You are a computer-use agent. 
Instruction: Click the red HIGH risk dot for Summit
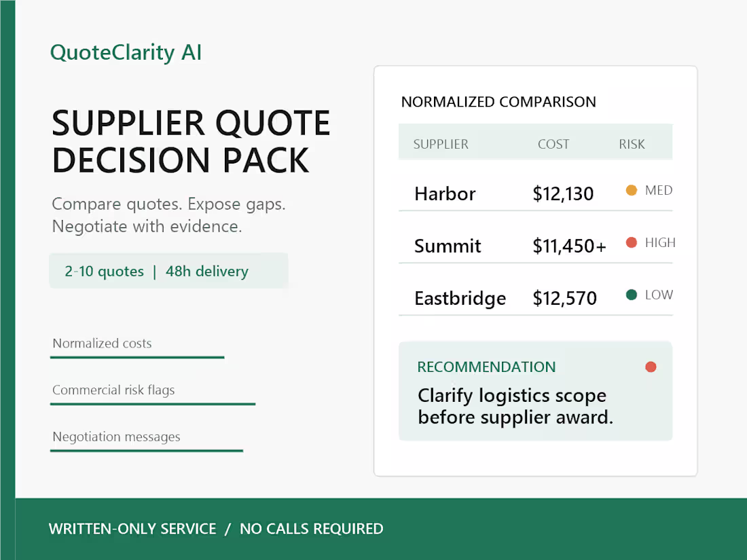(x=632, y=243)
